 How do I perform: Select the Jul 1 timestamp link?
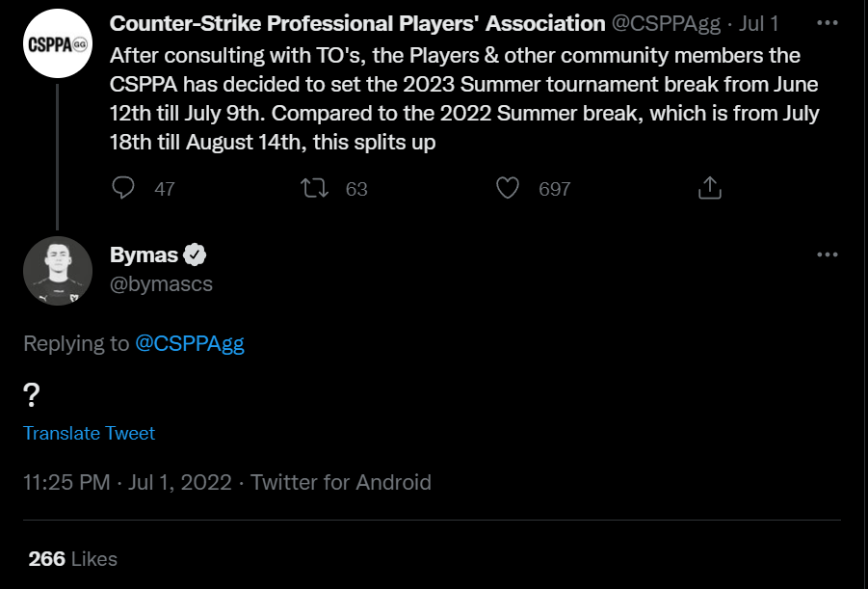757,24
